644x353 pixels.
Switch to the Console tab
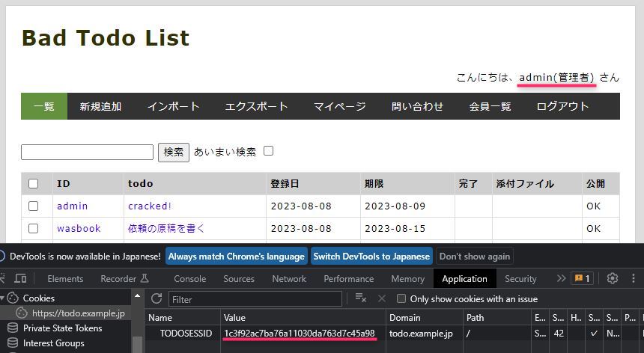[189, 279]
